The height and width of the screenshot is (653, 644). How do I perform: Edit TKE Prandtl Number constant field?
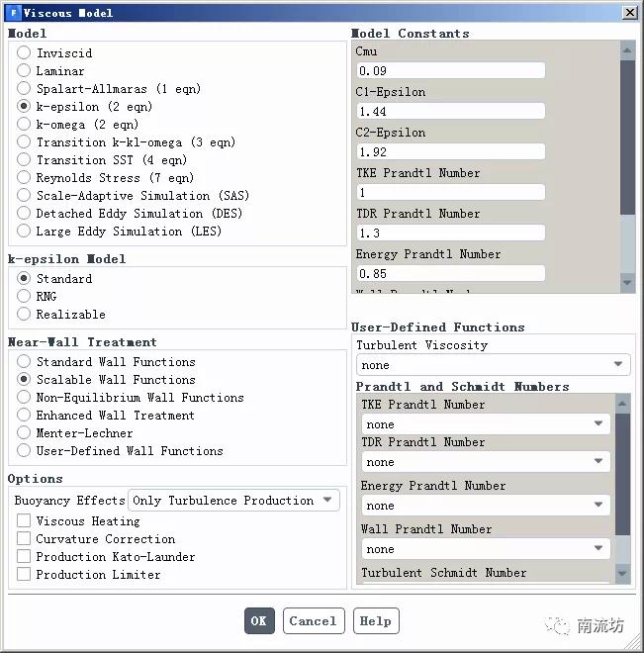pos(451,192)
